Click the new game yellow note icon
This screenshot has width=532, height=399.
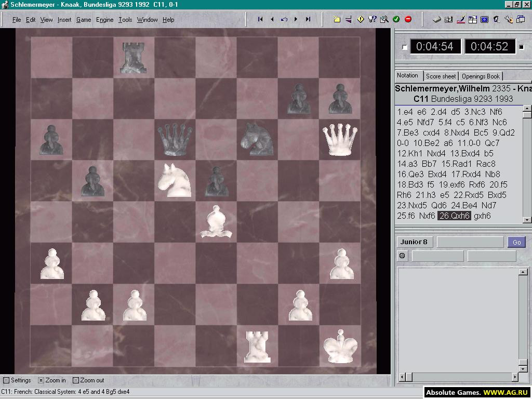(337, 19)
